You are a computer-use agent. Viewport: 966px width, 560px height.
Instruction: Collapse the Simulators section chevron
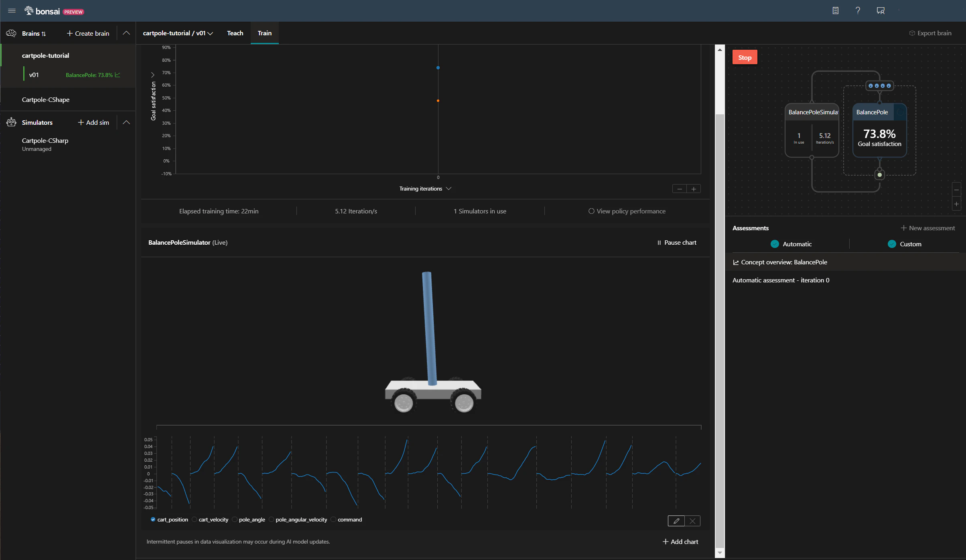(126, 122)
